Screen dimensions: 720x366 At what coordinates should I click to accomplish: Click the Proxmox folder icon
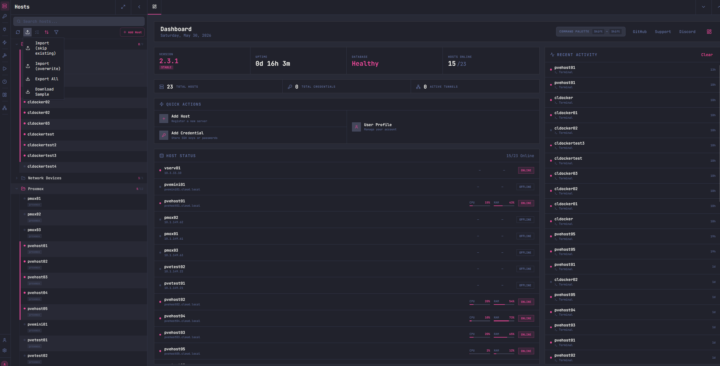(x=23, y=189)
